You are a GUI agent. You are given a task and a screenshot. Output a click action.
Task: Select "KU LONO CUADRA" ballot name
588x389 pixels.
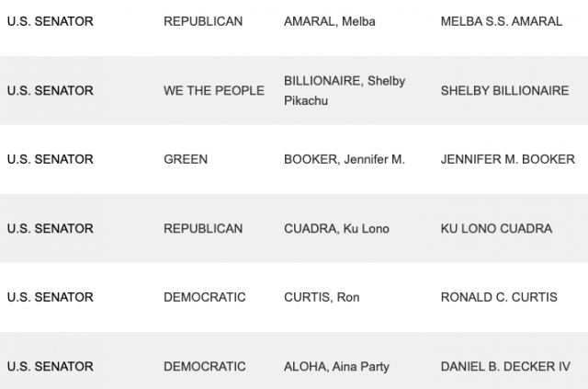496,228
